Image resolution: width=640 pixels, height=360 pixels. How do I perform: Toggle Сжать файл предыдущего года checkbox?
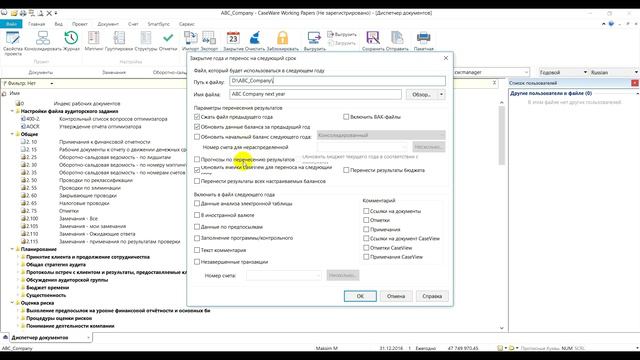tap(197, 117)
